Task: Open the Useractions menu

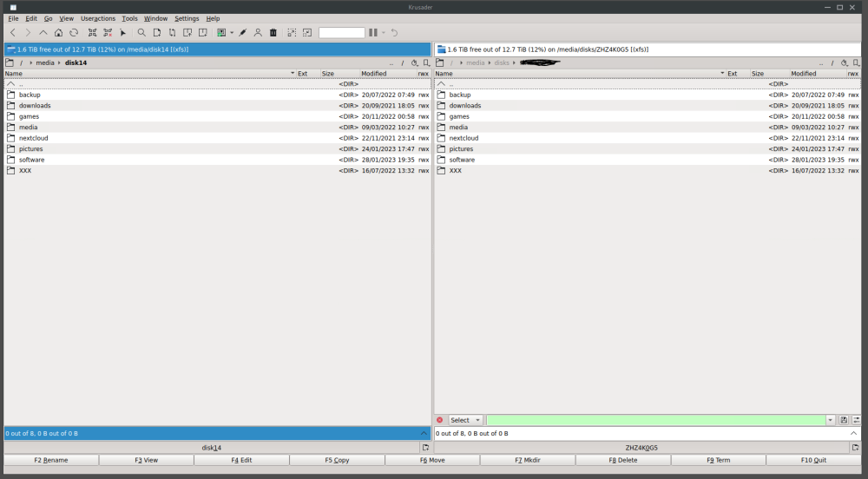Action: (98, 18)
